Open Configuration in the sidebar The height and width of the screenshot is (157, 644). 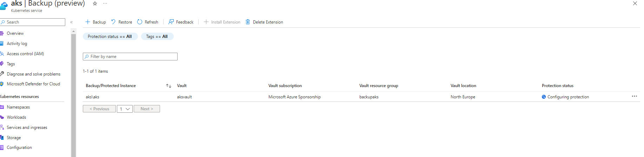19,148
